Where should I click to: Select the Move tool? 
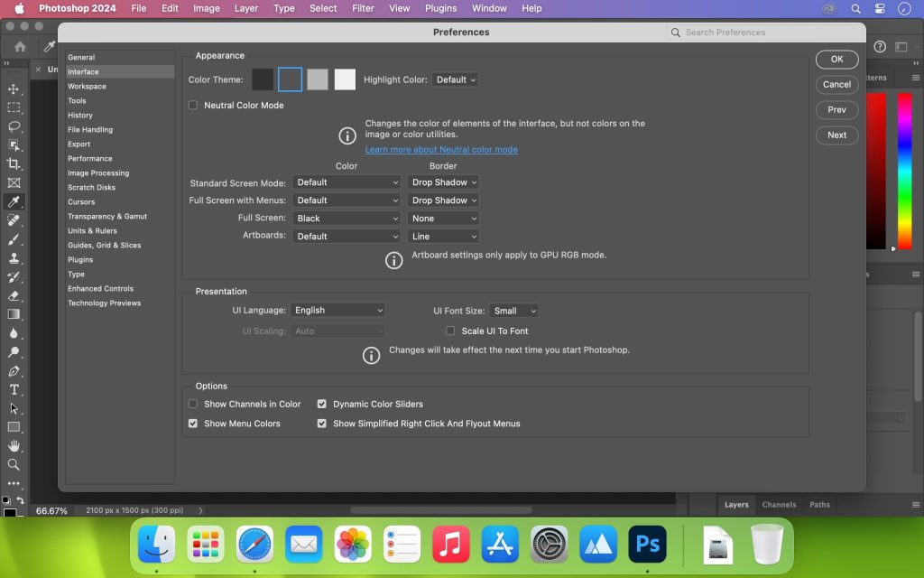[14, 89]
